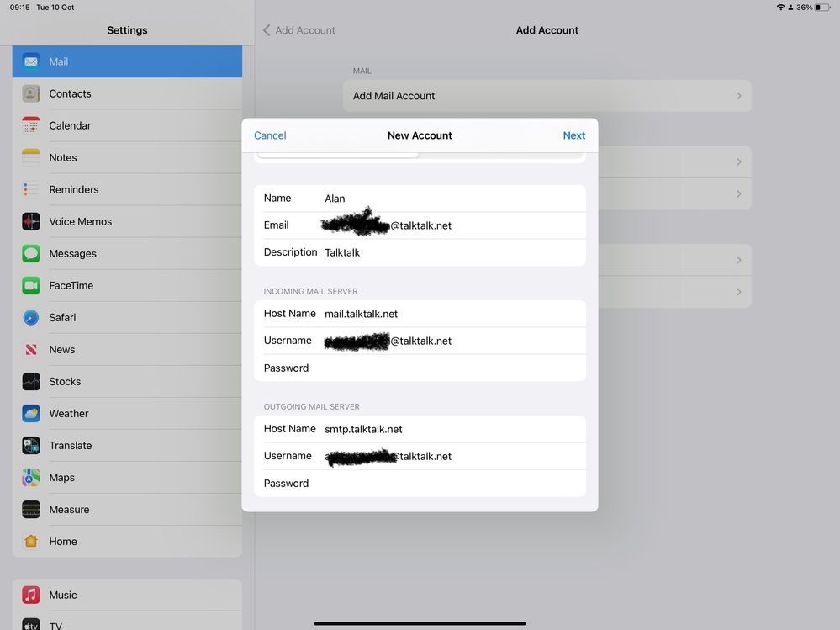Open Safari settings row
Screen dimensions: 840x630
click(x=127, y=318)
